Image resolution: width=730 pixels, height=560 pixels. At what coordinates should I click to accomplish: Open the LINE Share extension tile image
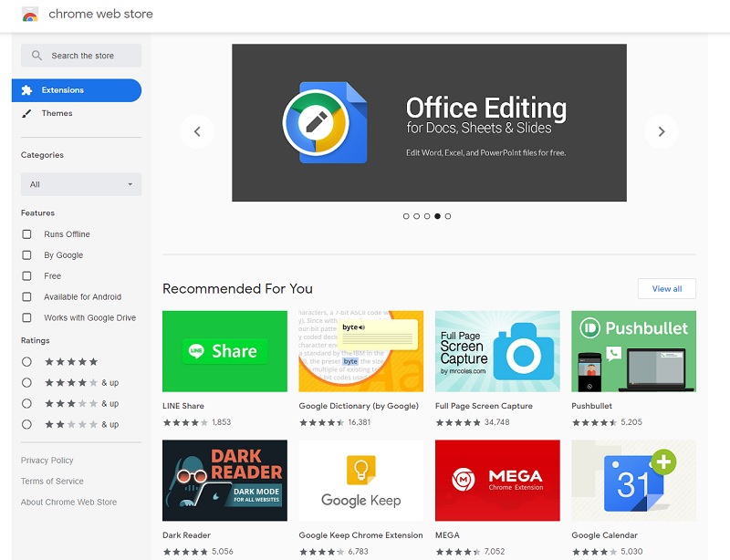pos(224,351)
